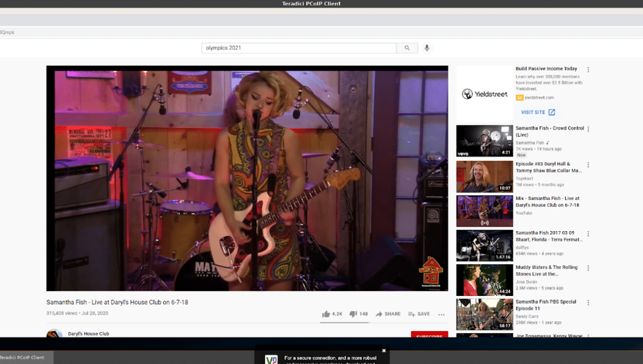This screenshot has height=364, width=643.
Task: Open more actions ellipsis below video
Action: (x=441, y=315)
